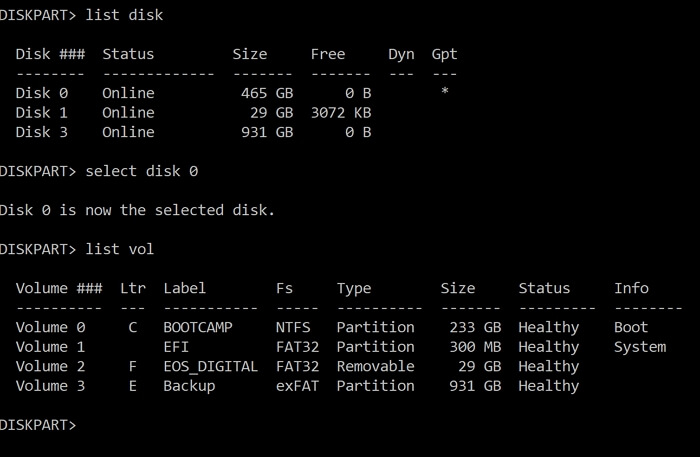700x457 pixels.
Task: Click the "Disk 0 is now the selected disk" message
Action: pyautogui.click(x=137, y=210)
